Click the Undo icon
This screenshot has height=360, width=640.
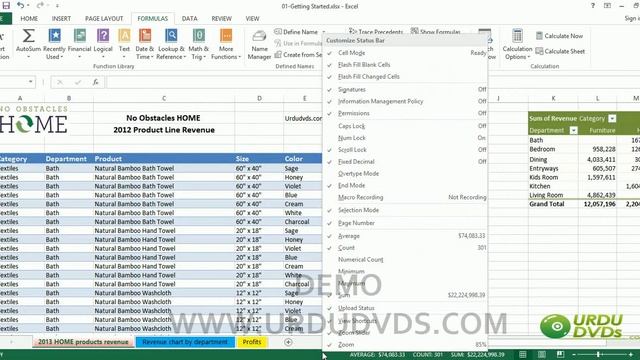[20, 6]
